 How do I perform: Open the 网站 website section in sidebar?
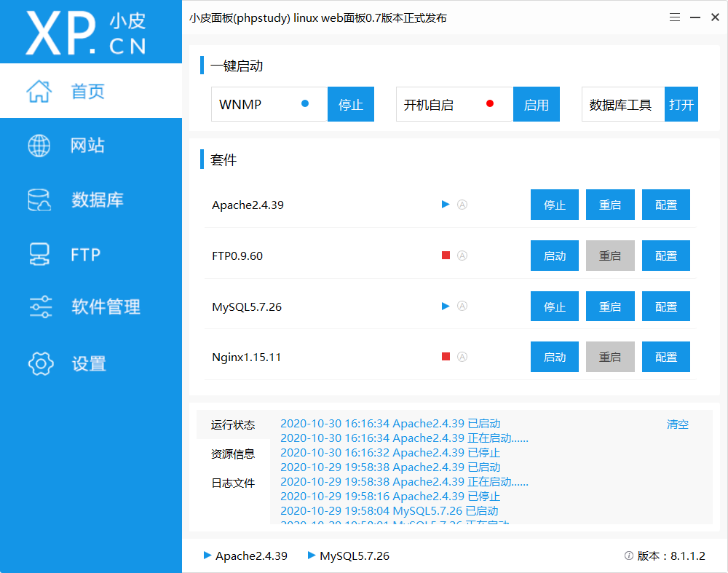pyautogui.click(x=39, y=145)
